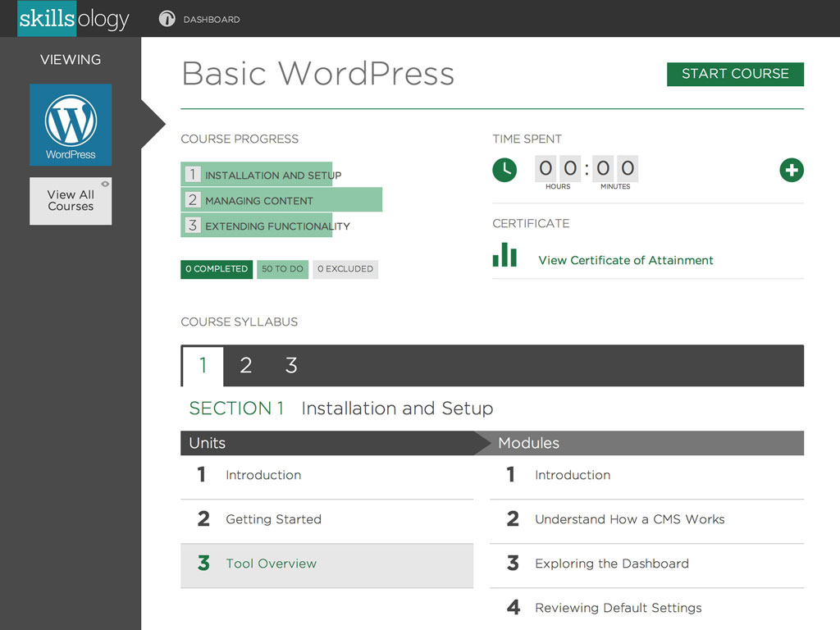Viewport: 840px width, 630px height.
Task: Click the View All Courses button
Action: click(x=71, y=201)
